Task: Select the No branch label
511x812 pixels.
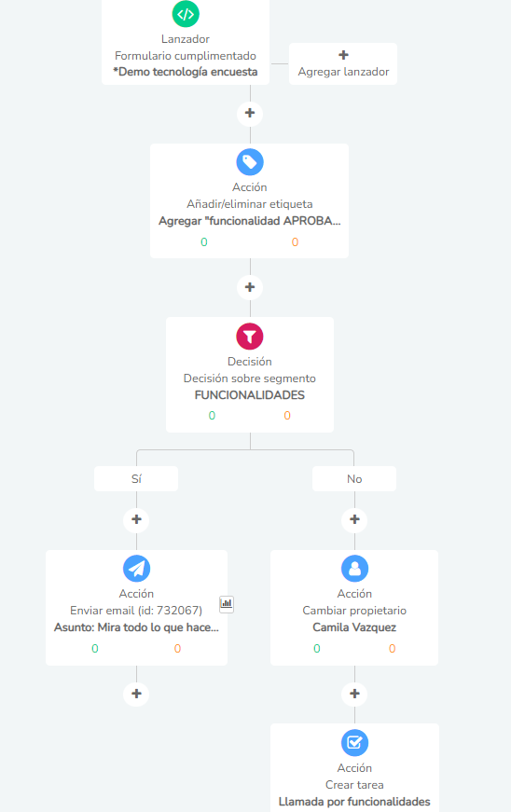Action: tap(354, 478)
